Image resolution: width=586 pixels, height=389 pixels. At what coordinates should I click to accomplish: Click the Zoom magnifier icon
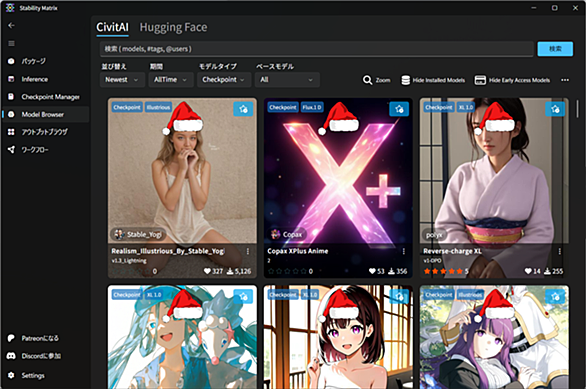(x=367, y=80)
